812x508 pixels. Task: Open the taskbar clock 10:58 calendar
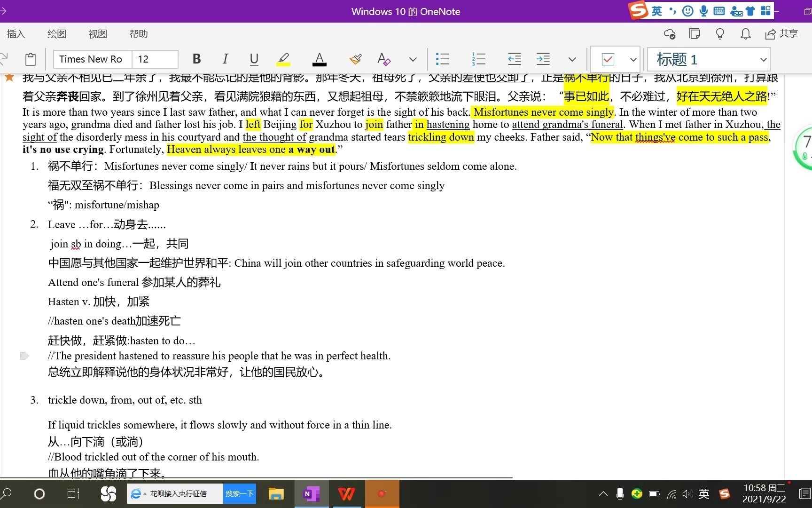[x=764, y=494]
